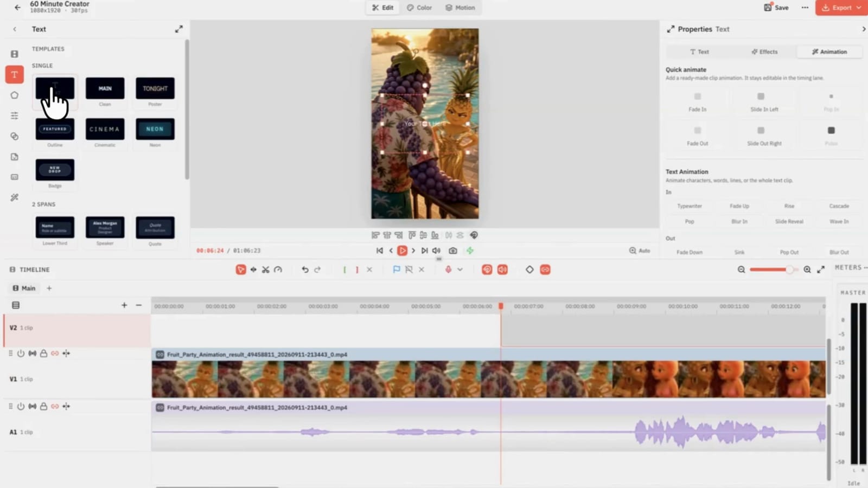
Task: Open the Text tab in Properties
Action: coord(699,52)
